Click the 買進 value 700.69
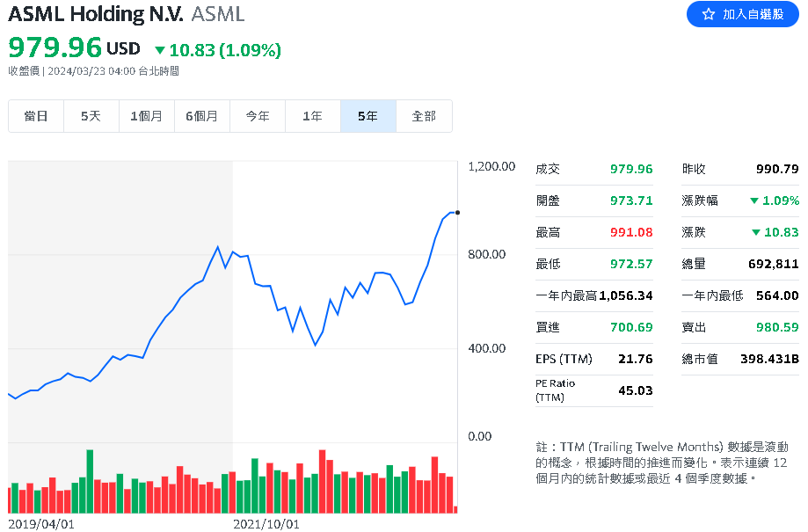This screenshot has height=532, width=808. (631, 327)
